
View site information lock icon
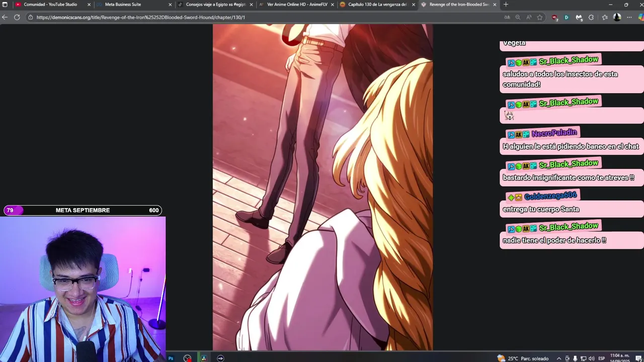coord(31,17)
